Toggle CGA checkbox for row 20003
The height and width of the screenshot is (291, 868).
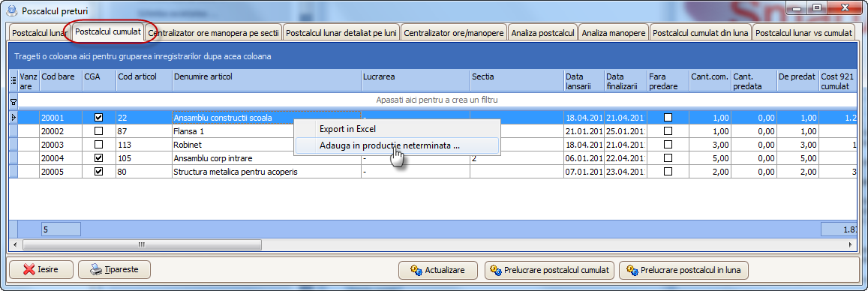98,145
